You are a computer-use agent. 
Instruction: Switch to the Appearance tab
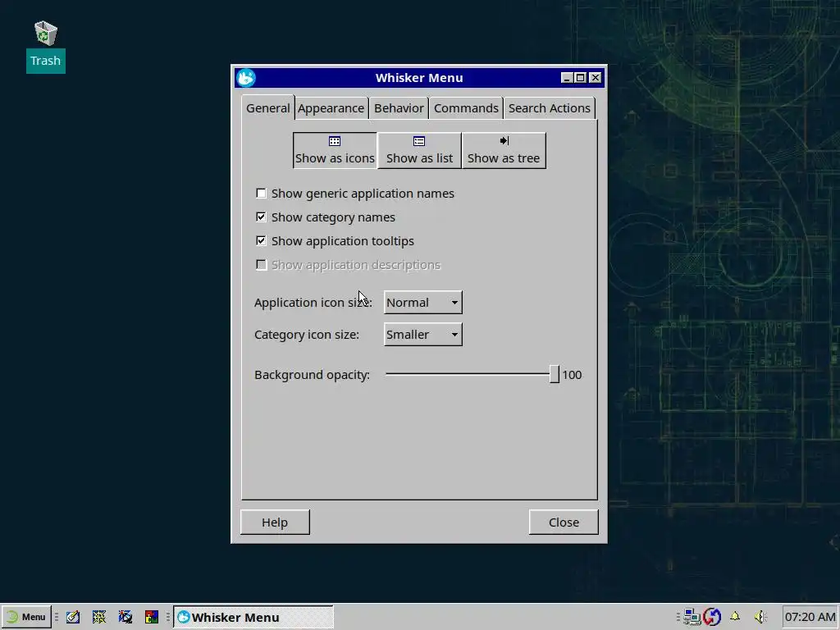[x=331, y=108]
